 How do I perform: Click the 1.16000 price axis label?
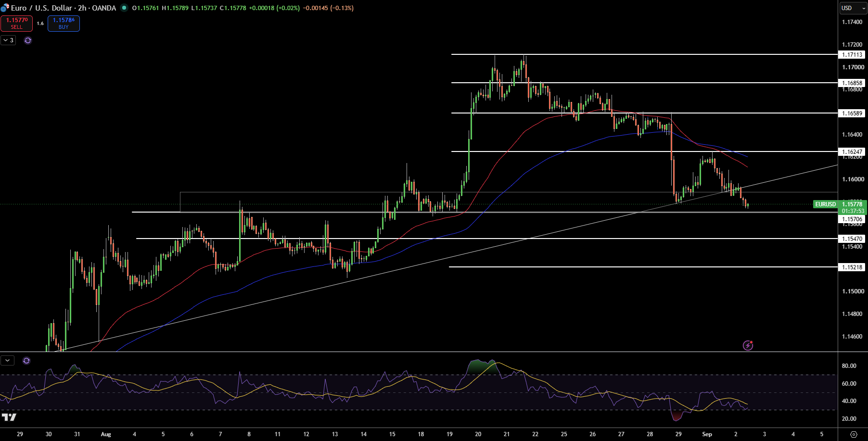click(x=852, y=179)
